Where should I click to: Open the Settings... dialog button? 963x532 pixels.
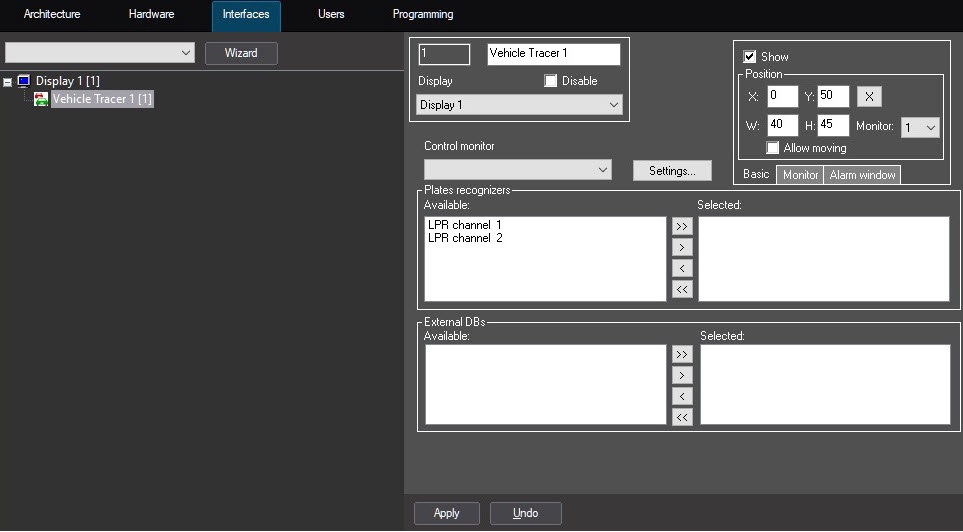click(x=672, y=171)
